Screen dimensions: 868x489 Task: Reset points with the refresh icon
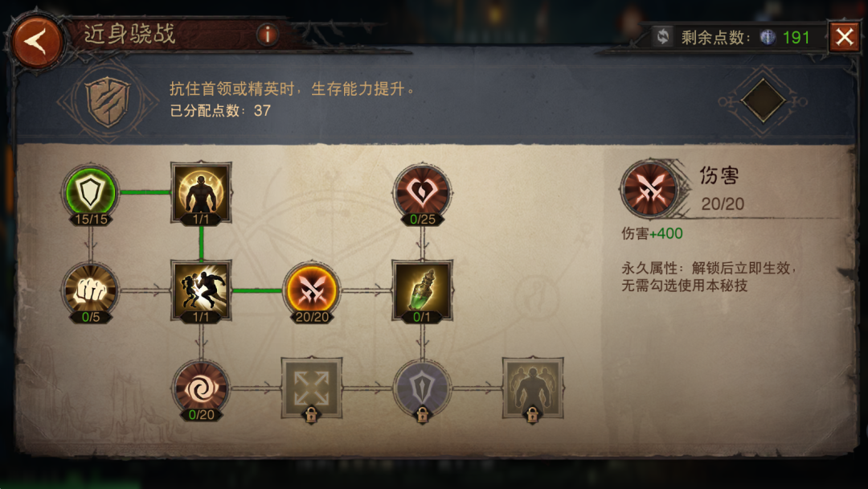662,37
